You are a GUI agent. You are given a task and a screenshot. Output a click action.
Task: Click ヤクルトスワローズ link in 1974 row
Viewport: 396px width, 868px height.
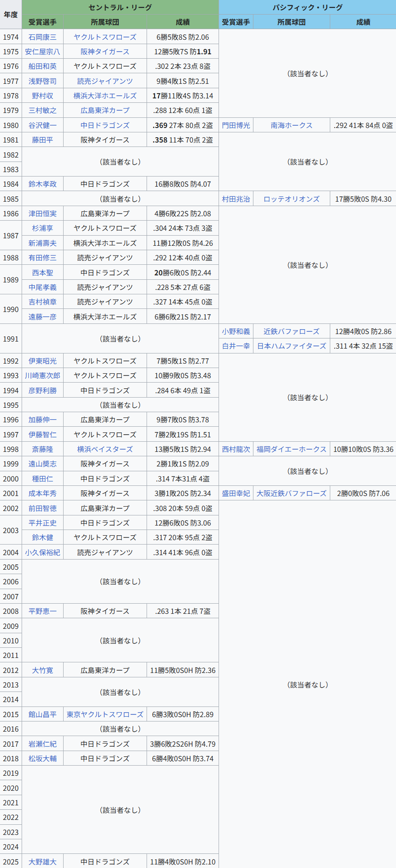pos(105,37)
